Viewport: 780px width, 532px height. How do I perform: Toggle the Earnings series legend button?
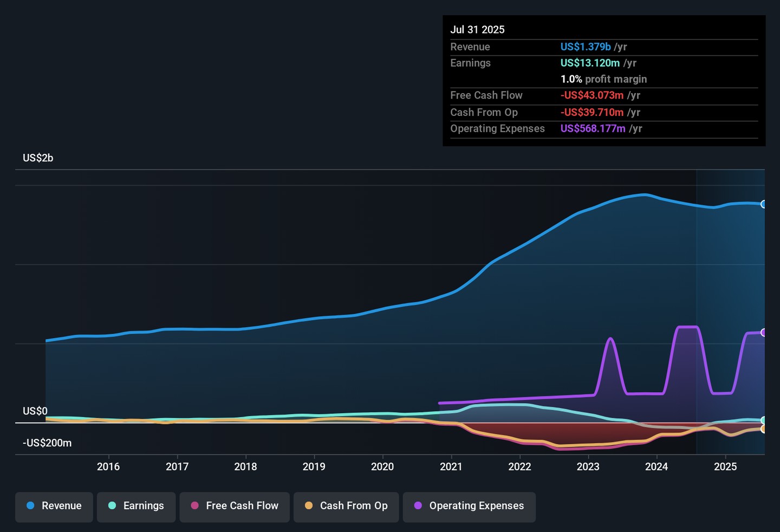[136, 506]
